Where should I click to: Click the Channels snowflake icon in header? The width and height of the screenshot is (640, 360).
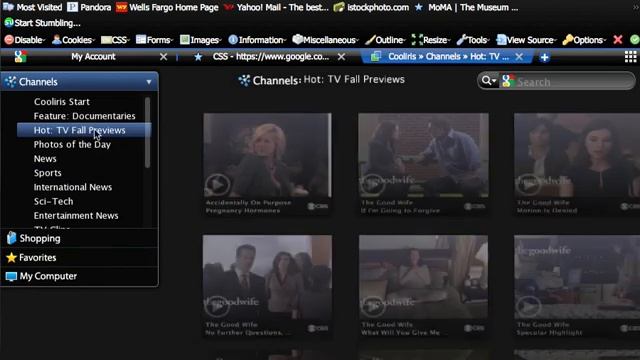pos(244,80)
